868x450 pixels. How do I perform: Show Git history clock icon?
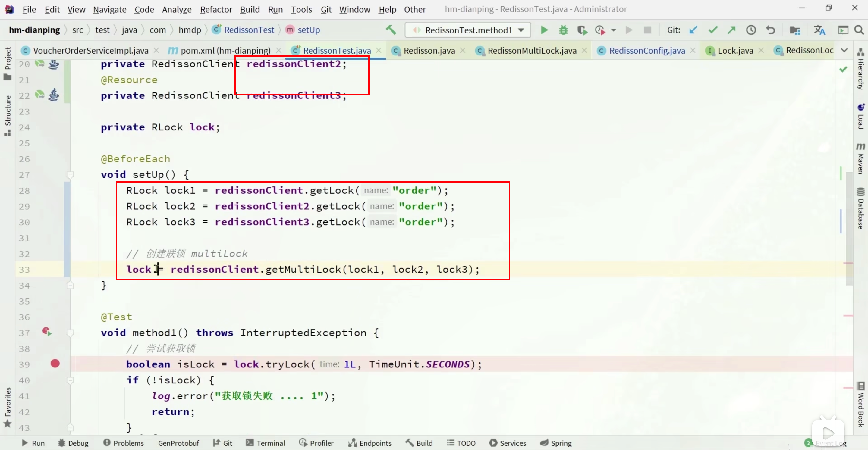point(751,30)
